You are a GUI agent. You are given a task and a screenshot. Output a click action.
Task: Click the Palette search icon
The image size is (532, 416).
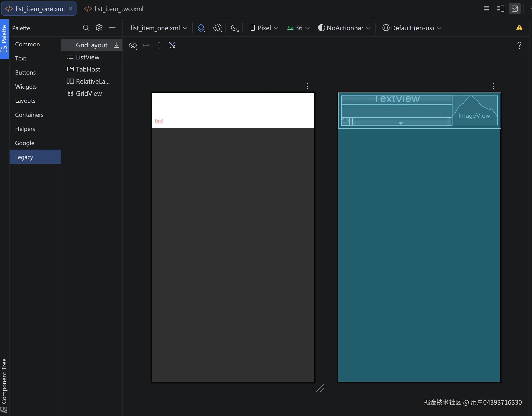pyautogui.click(x=86, y=28)
